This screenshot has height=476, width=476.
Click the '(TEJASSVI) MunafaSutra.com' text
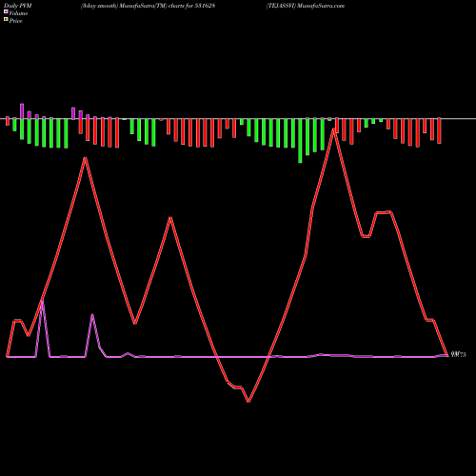point(306,6)
